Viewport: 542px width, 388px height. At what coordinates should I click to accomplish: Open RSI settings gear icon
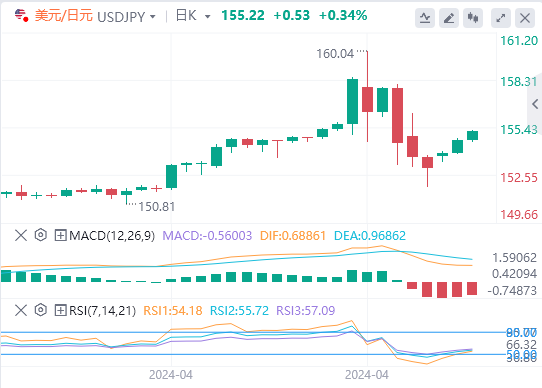[40, 310]
